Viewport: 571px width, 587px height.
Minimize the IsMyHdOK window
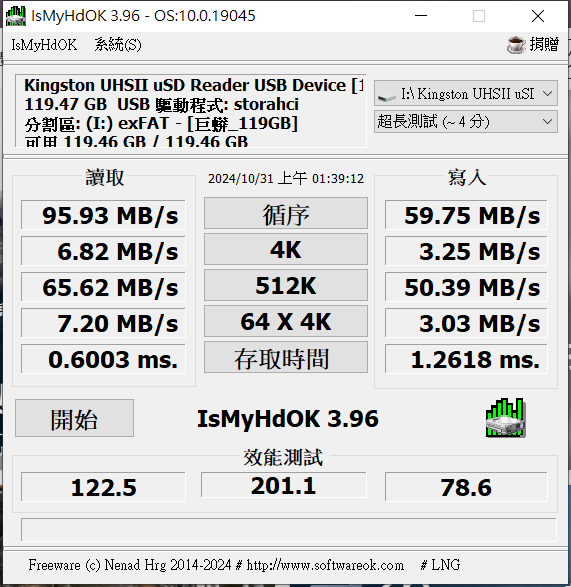[x=421, y=16]
